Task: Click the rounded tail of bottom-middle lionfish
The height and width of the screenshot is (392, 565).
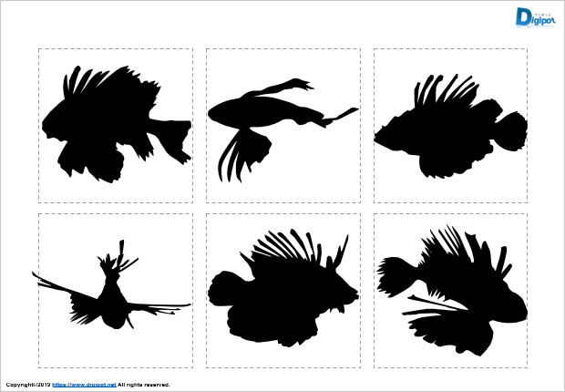Action: click(x=222, y=296)
